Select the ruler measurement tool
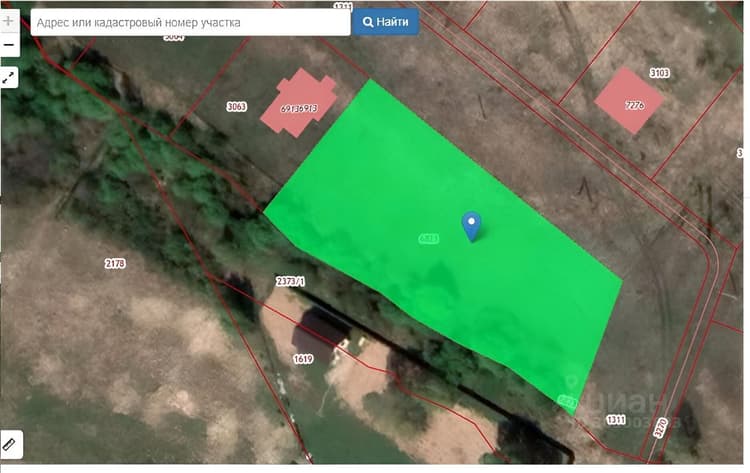This screenshot has height=473, width=750. [x=10, y=444]
